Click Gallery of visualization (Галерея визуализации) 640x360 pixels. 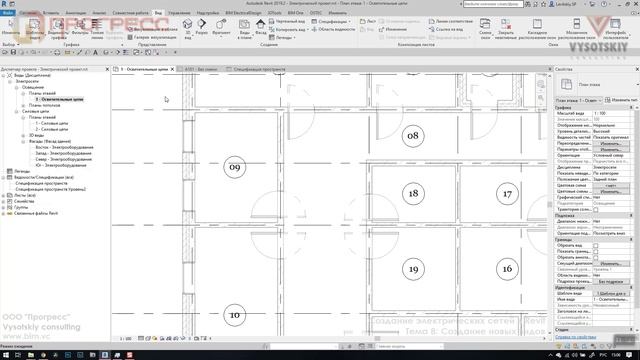point(152,37)
